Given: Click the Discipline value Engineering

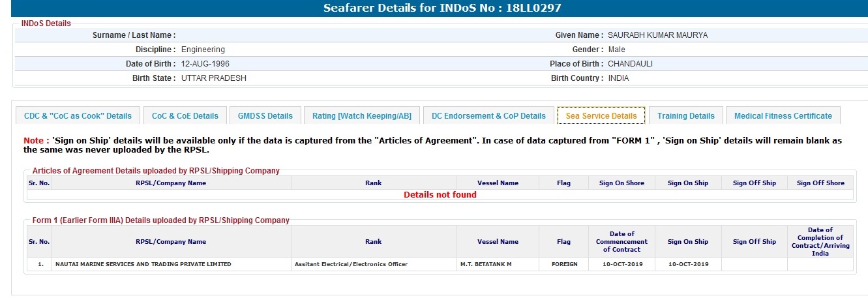Looking at the screenshot, I should 203,50.
